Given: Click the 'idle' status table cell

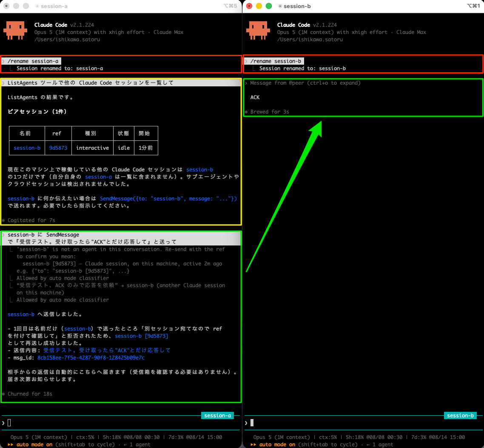Looking at the screenshot, I should coord(124,148).
